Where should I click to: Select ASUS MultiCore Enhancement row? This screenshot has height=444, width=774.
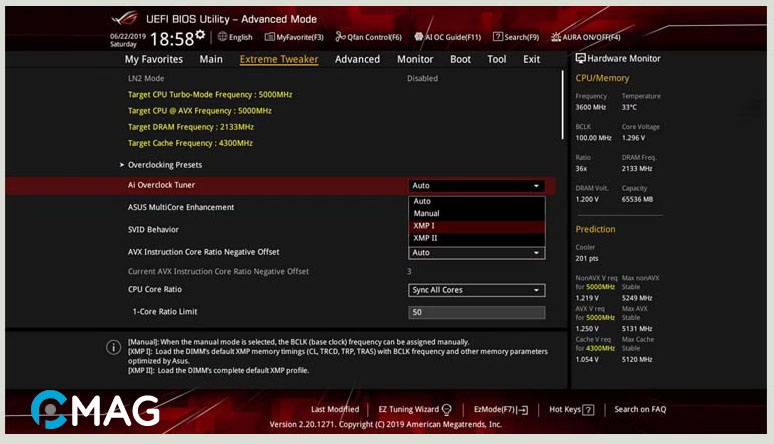(181, 207)
